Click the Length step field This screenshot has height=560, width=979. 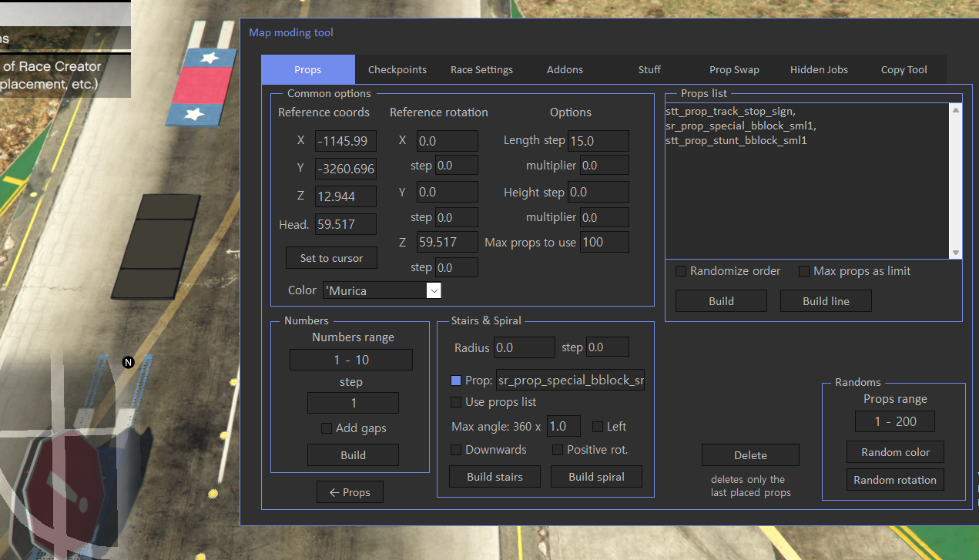coord(598,141)
